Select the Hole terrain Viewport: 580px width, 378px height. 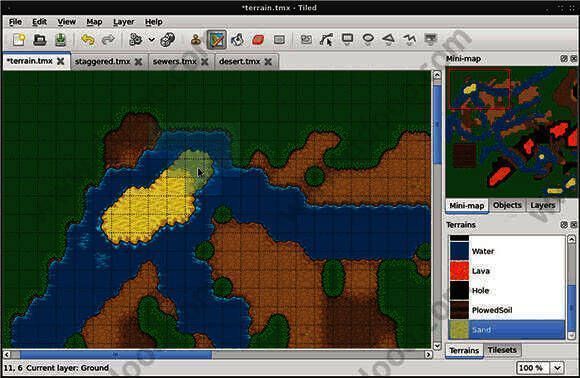(x=507, y=290)
